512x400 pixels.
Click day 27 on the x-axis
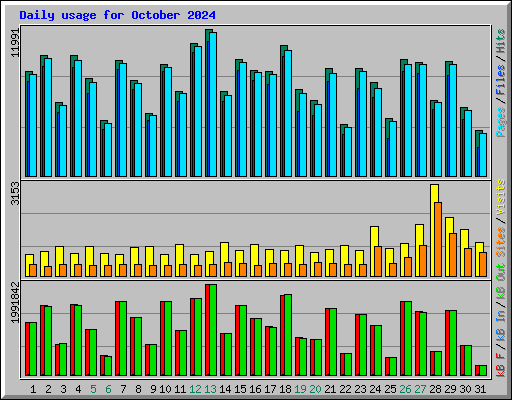(x=420, y=389)
